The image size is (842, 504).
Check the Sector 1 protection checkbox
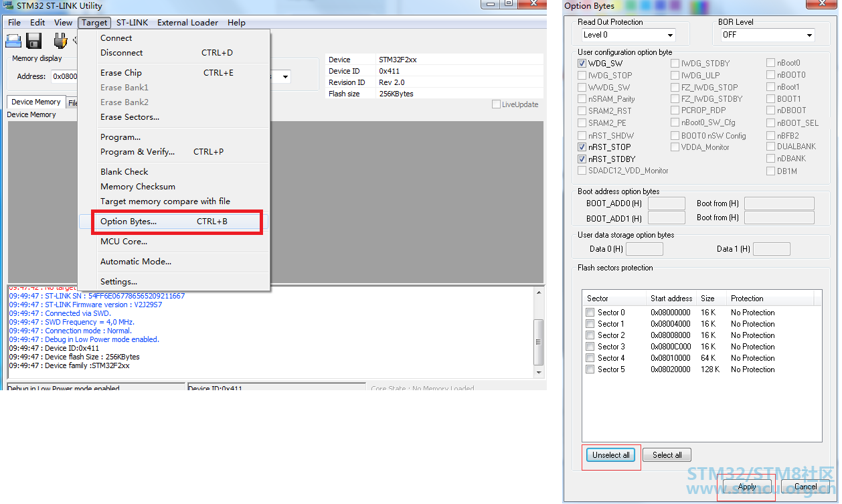pos(590,324)
